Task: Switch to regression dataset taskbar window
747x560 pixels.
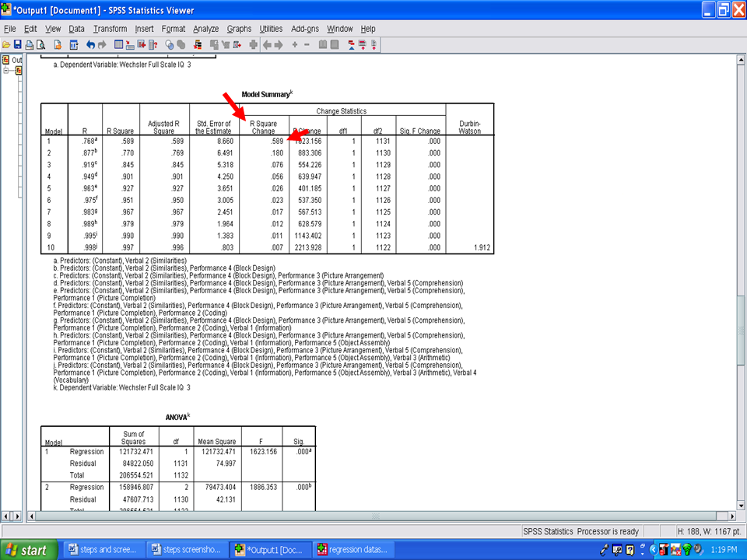Action: tap(352, 550)
